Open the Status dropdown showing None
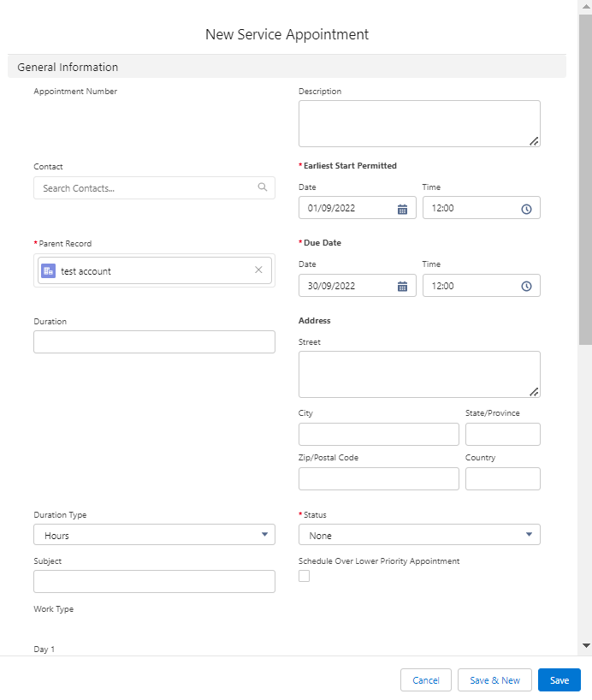The width and height of the screenshot is (592, 700). [419, 535]
